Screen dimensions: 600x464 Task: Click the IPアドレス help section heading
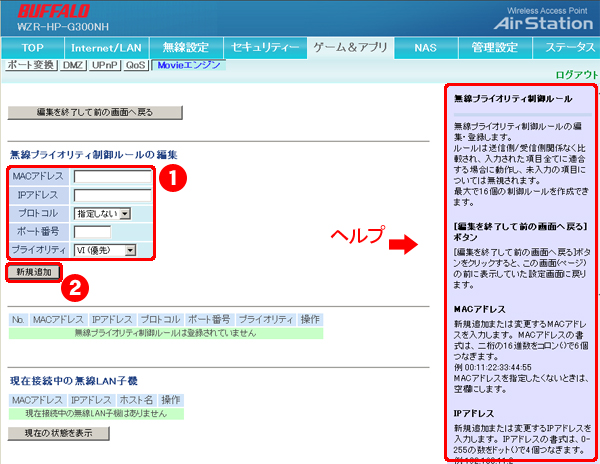(474, 414)
